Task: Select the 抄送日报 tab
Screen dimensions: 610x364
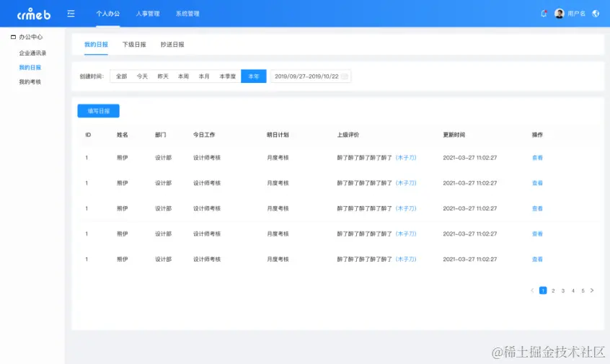Action: [172, 45]
